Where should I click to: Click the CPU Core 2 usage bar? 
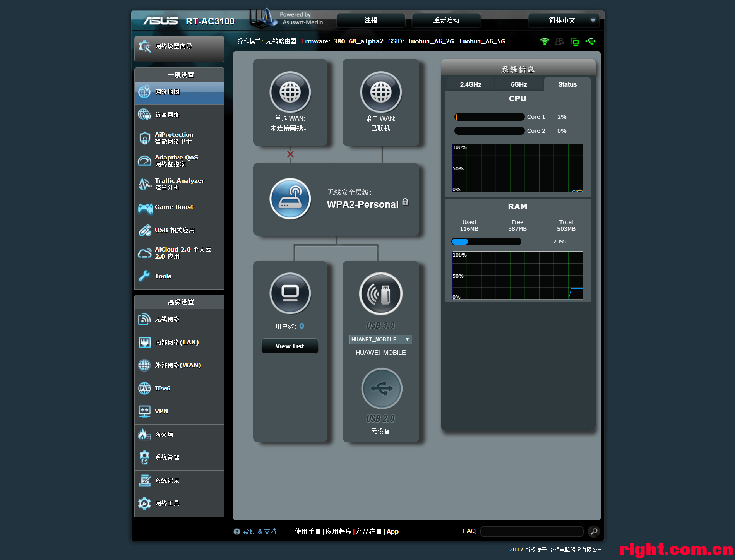point(489,131)
